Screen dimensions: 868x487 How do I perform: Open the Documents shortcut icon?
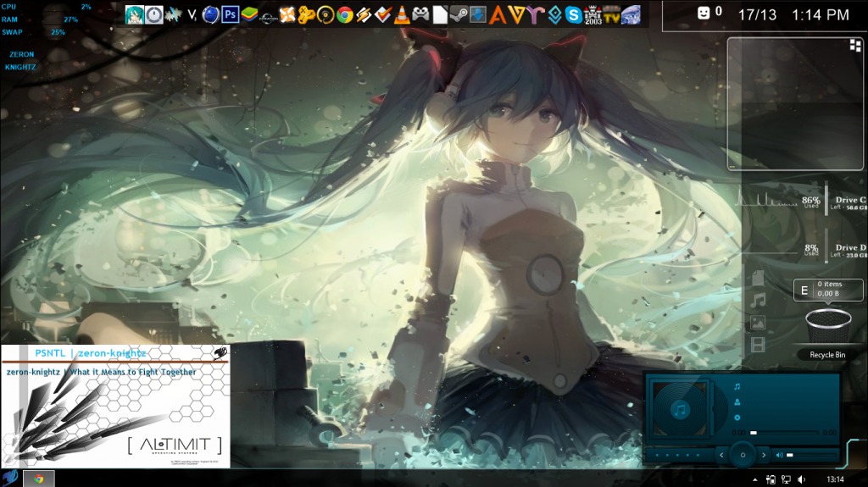point(758,278)
